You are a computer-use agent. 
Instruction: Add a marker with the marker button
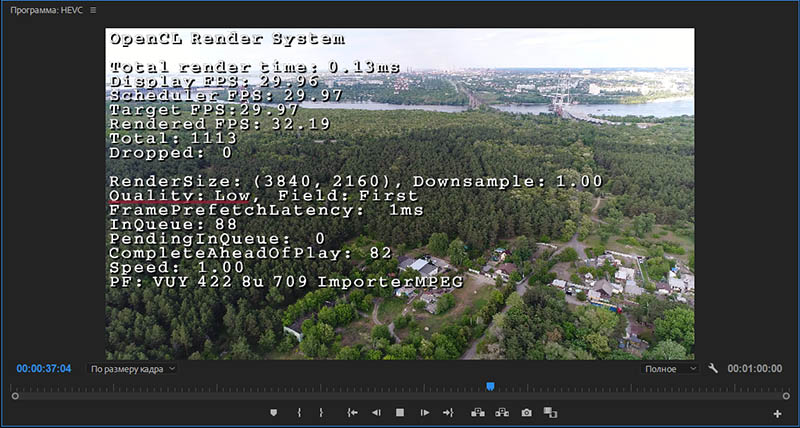(273, 413)
